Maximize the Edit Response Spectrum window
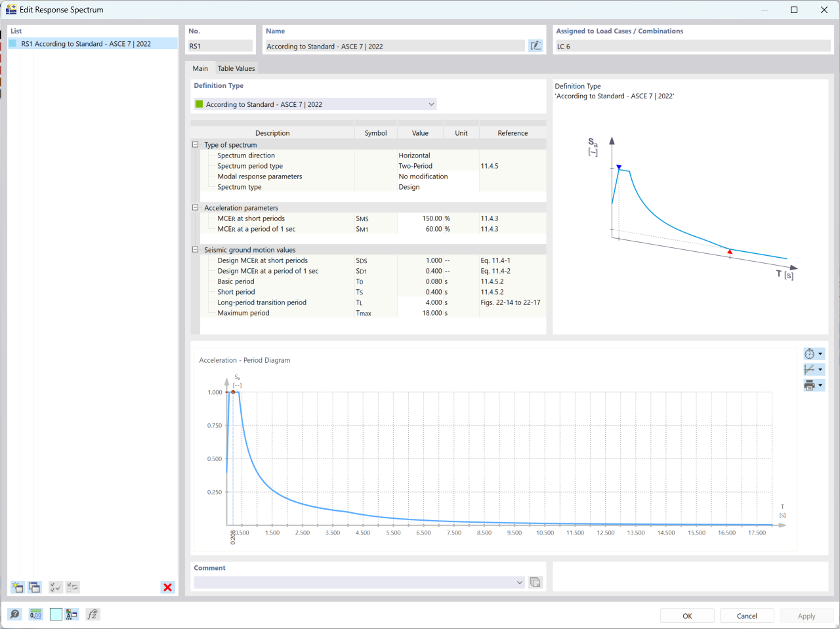This screenshot has height=629, width=840. [x=794, y=10]
